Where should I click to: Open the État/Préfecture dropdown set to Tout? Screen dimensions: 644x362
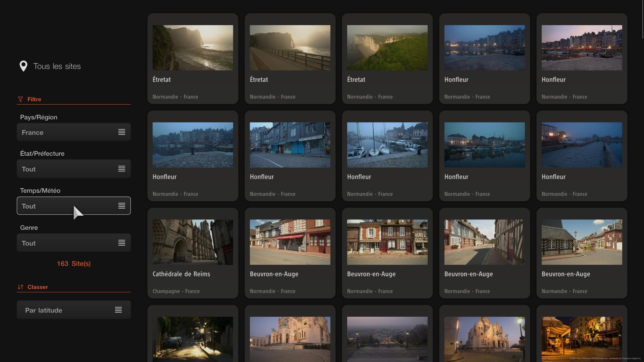tap(74, 169)
